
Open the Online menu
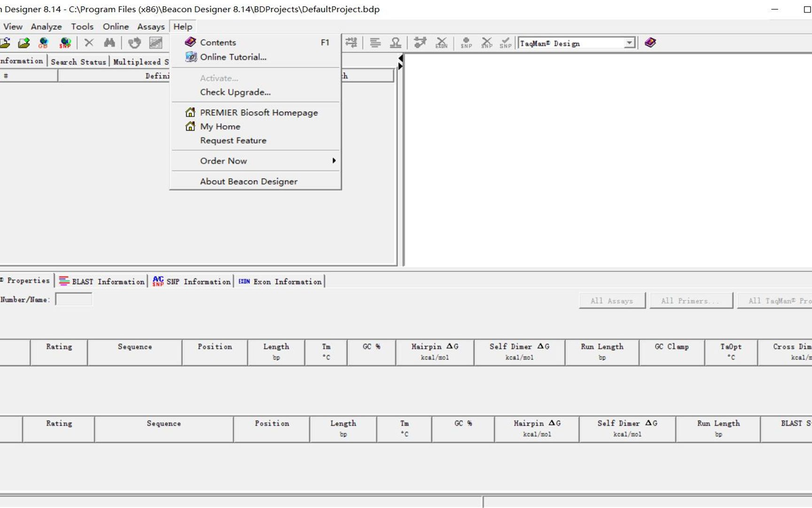pyautogui.click(x=116, y=27)
